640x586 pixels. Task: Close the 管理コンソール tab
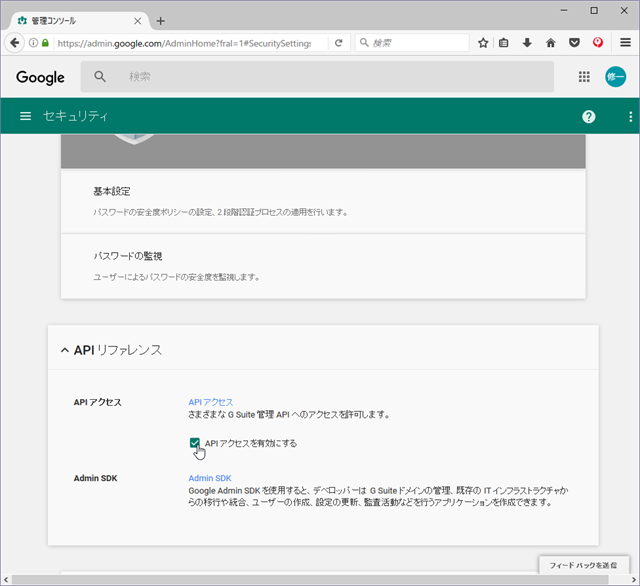pos(138,21)
